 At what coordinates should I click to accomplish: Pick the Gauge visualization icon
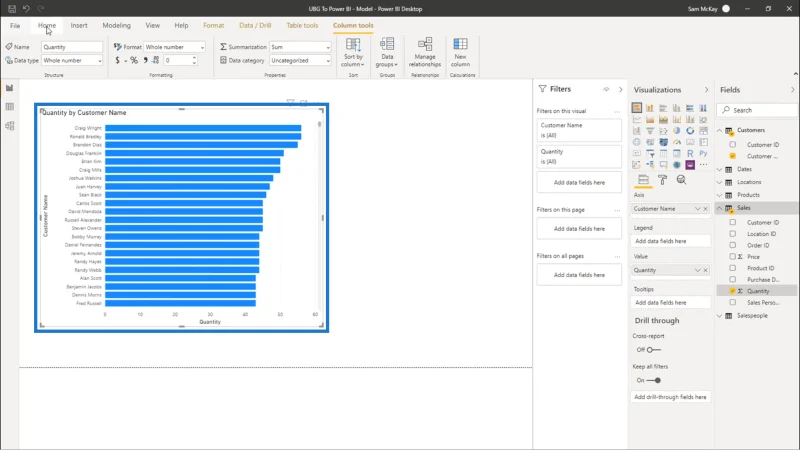[x=677, y=142]
